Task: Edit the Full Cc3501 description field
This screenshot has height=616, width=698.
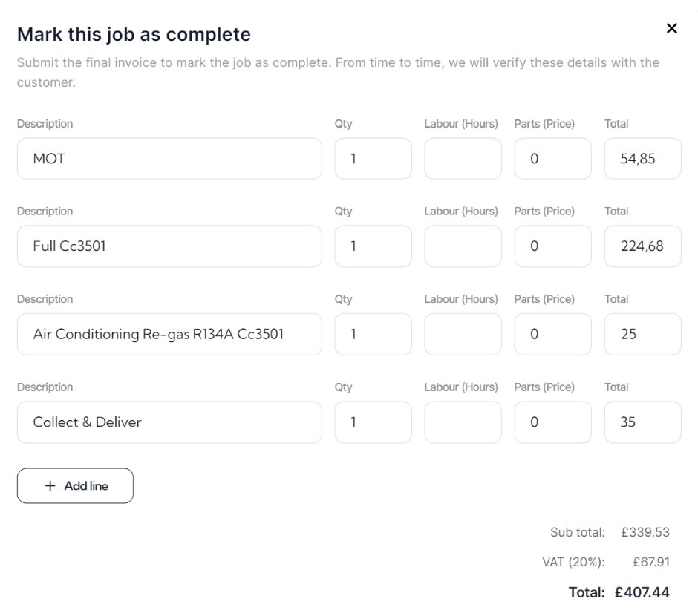Action: click(x=169, y=246)
